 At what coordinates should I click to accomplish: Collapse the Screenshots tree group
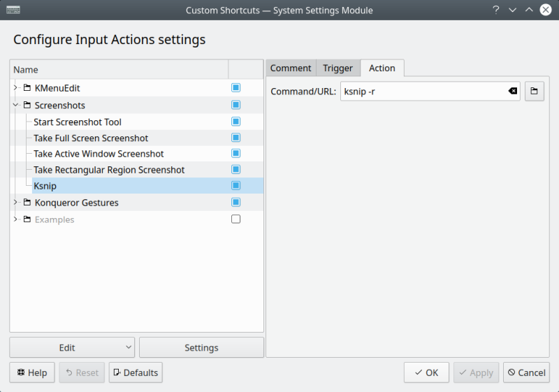coord(15,106)
